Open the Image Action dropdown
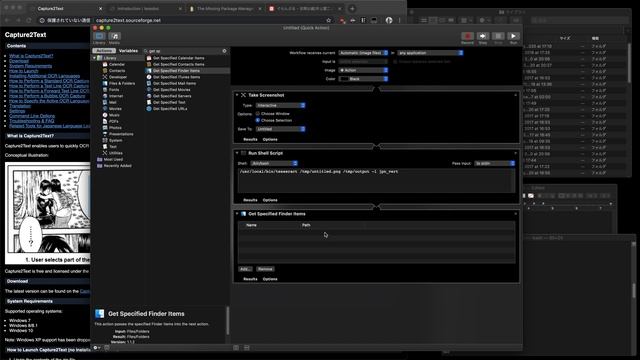640x360 pixels. [x=363, y=70]
